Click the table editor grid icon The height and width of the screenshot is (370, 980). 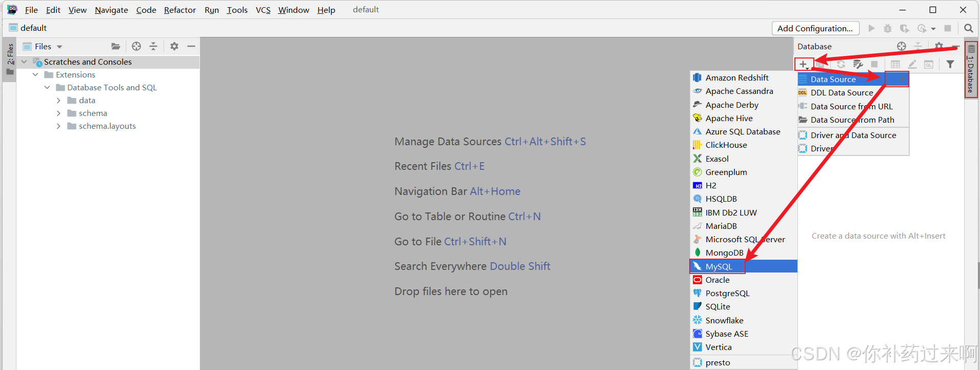click(x=895, y=64)
